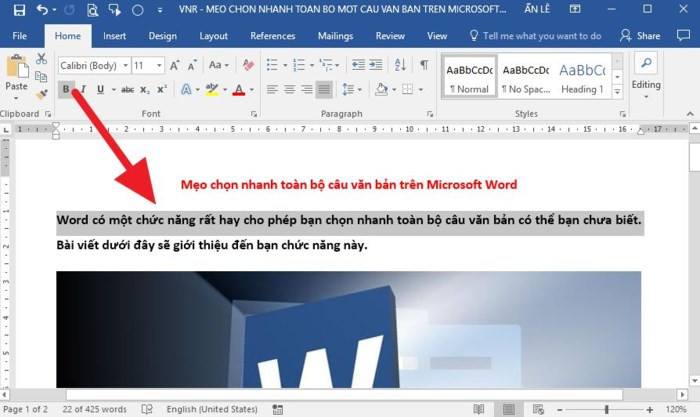Switch to the Design tab
Screen dimensions: 700x417
[x=162, y=36]
